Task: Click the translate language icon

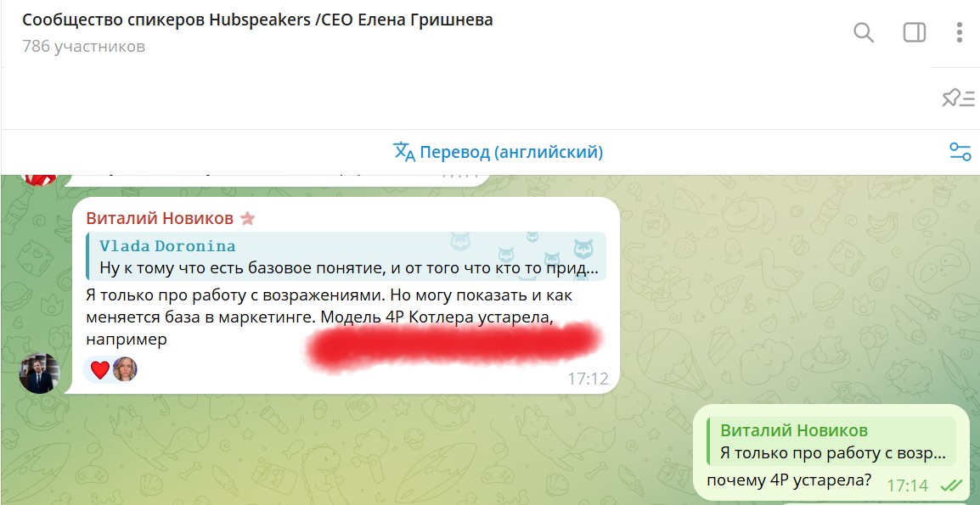Action: (x=403, y=152)
